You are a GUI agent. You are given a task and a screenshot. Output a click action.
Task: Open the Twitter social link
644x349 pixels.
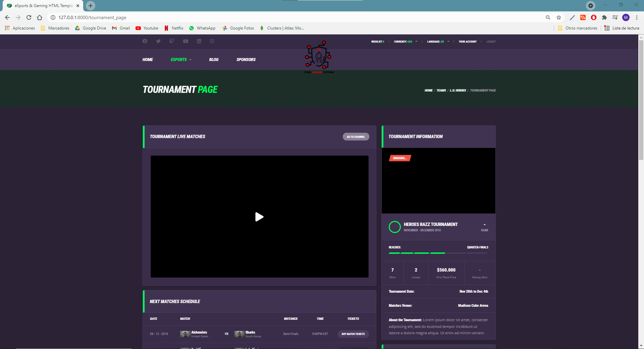pyautogui.click(x=158, y=41)
